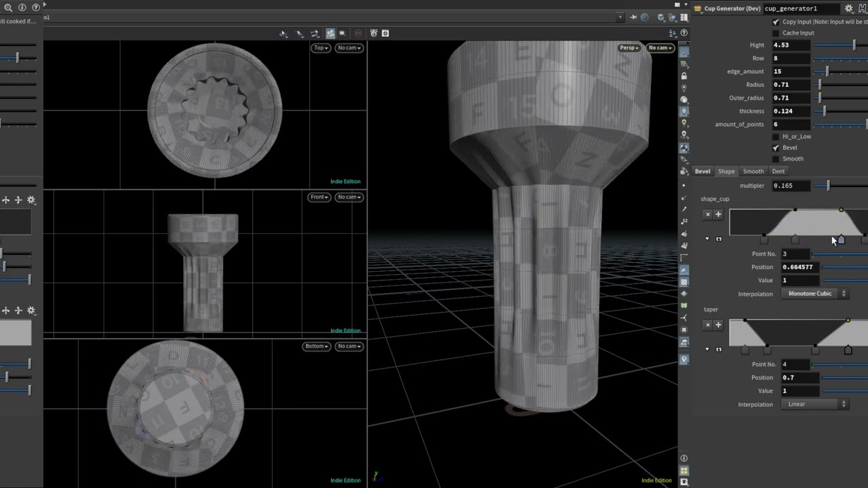Enable the Smooth checkbox
The width and height of the screenshot is (868, 488).
pos(776,159)
